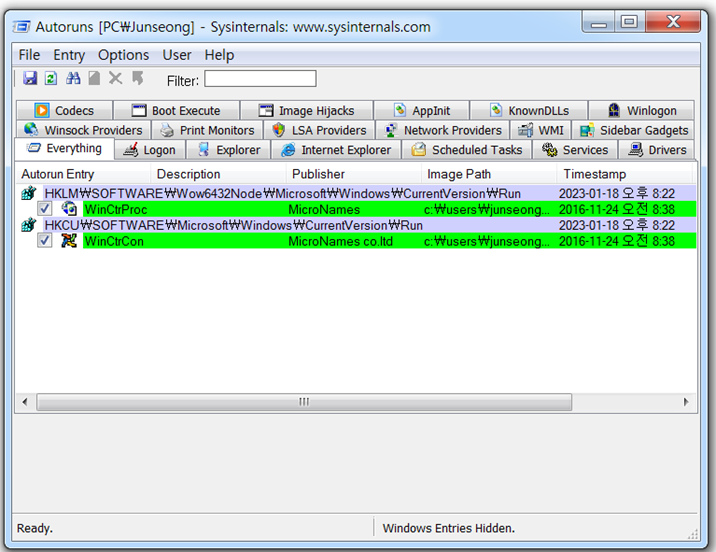Viewport: 716px width, 552px height.
Task: Click the horizontal scrollbar right arrow
Action: tap(686, 402)
